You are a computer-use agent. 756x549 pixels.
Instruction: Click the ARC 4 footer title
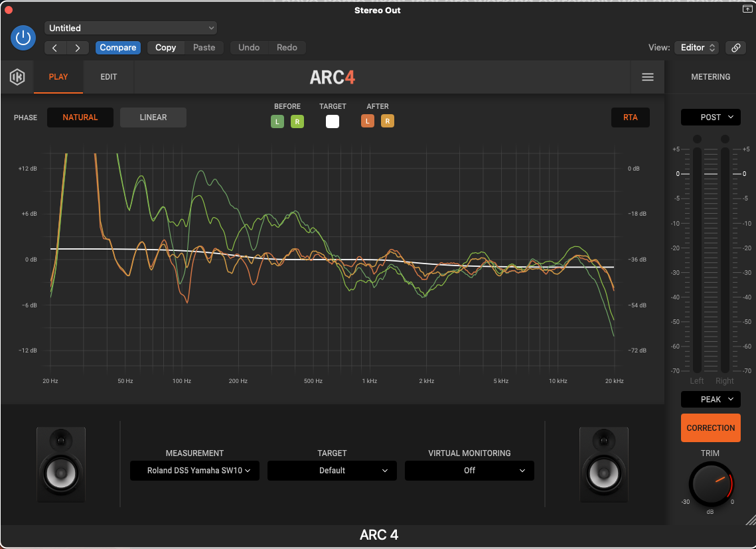pyautogui.click(x=379, y=535)
